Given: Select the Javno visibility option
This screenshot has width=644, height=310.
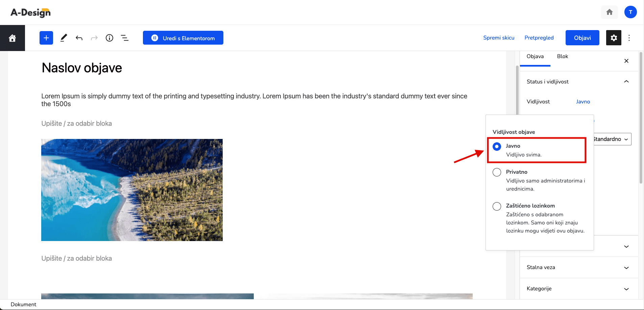Looking at the screenshot, I should [497, 146].
